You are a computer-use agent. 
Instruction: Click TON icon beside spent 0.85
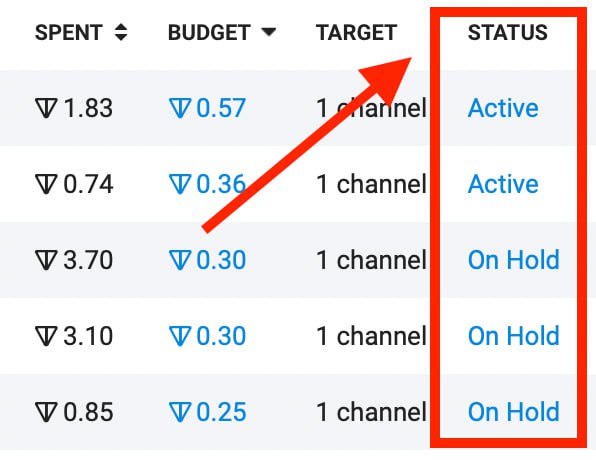tap(46, 412)
